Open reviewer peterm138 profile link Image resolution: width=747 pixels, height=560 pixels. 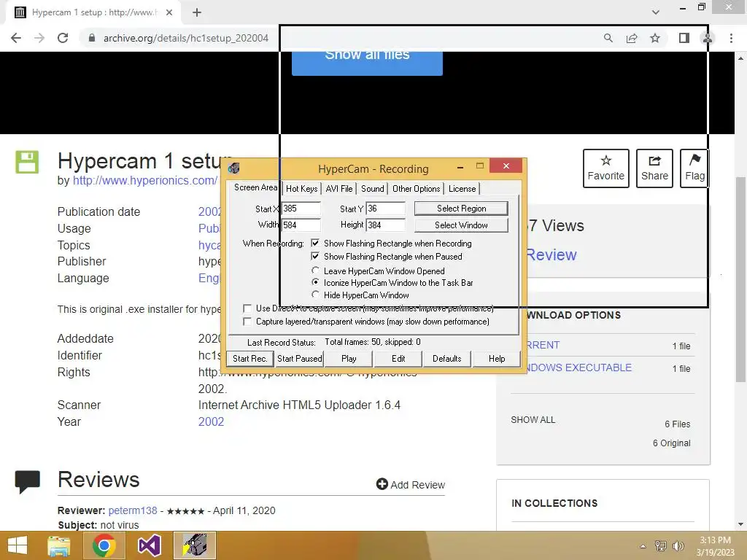(x=133, y=510)
